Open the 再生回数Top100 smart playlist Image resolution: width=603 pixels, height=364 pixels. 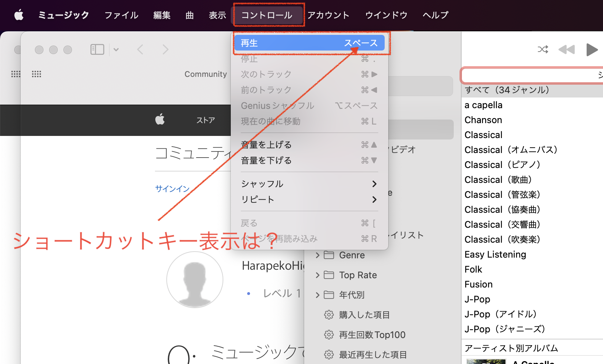(372, 335)
